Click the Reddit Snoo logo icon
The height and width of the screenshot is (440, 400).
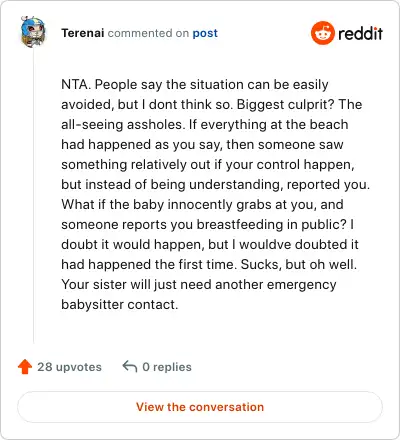point(322,33)
